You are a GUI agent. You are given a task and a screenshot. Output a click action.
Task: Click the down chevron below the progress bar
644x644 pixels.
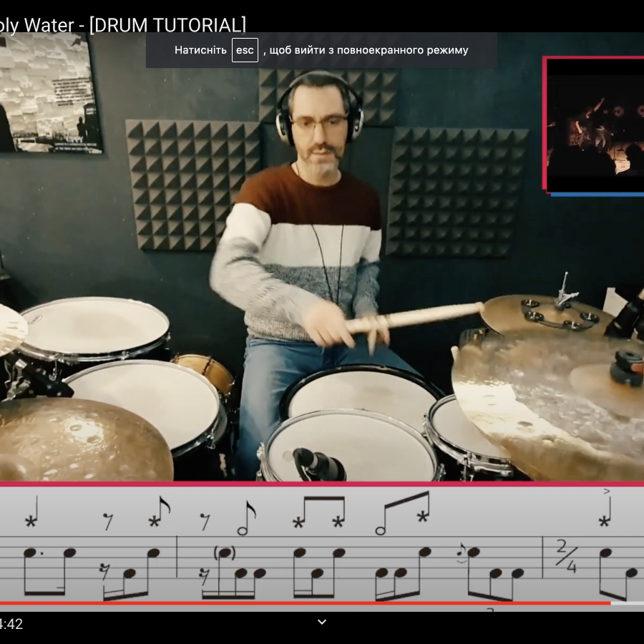(x=322, y=622)
